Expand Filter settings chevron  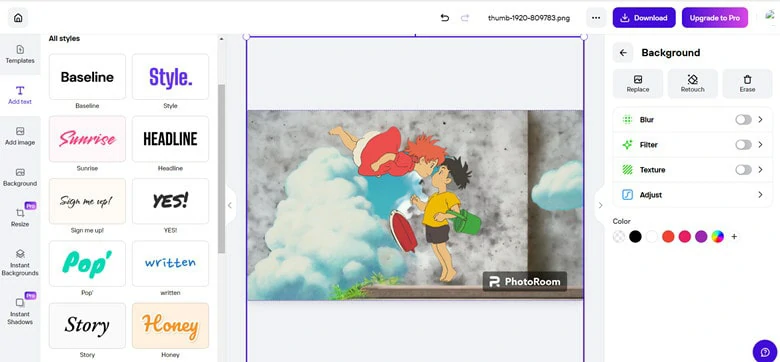(760, 145)
